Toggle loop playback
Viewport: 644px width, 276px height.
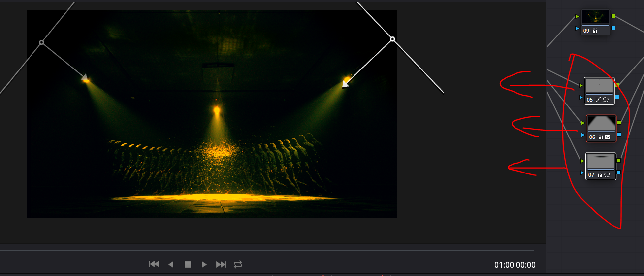tap(238, 264)
